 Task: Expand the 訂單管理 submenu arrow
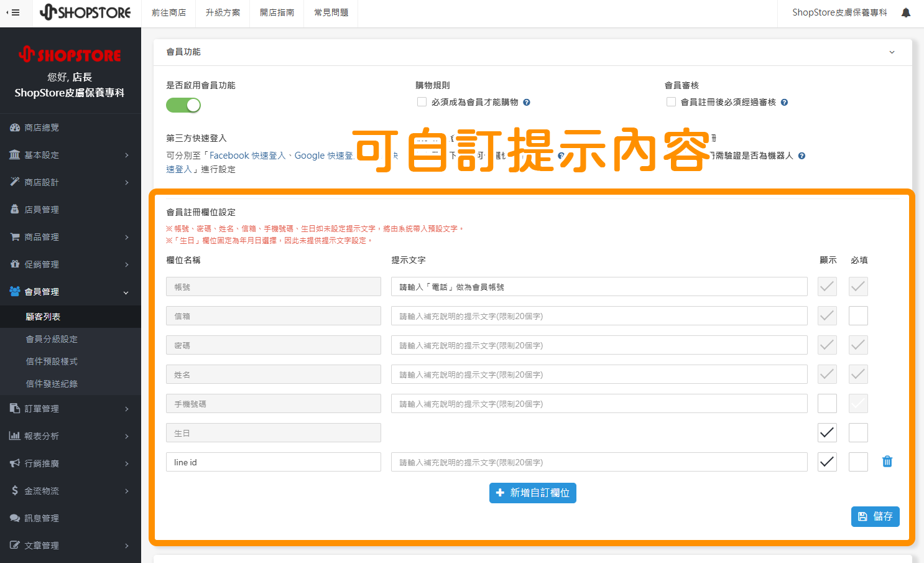coord(127,409)
